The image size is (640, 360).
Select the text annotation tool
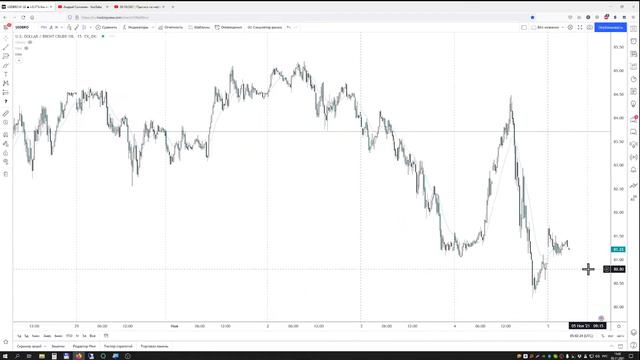pyautogui.click(x=6, y=74)
